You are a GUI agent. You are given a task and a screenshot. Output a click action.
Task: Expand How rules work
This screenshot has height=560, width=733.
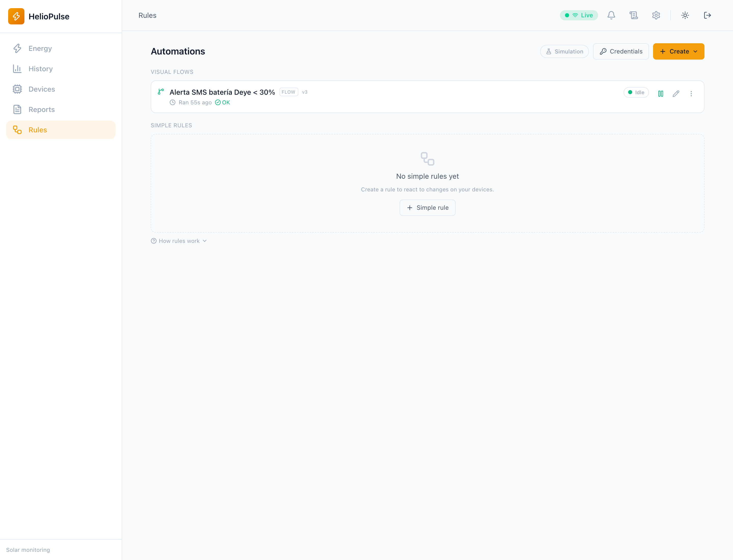pos(179,241)
